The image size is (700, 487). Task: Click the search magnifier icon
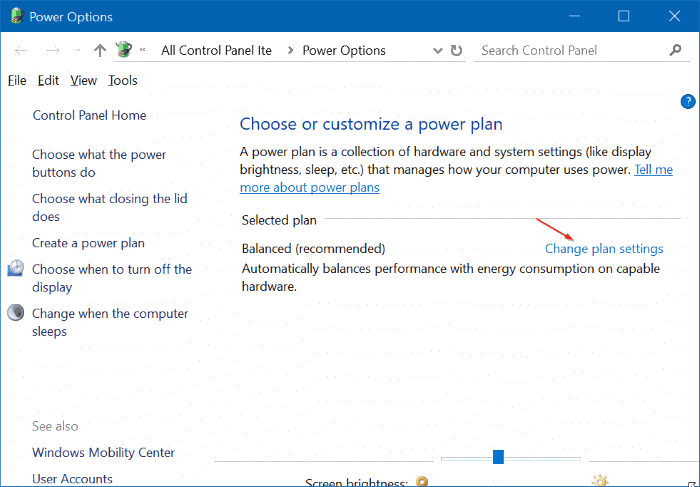tap(675, 50)
